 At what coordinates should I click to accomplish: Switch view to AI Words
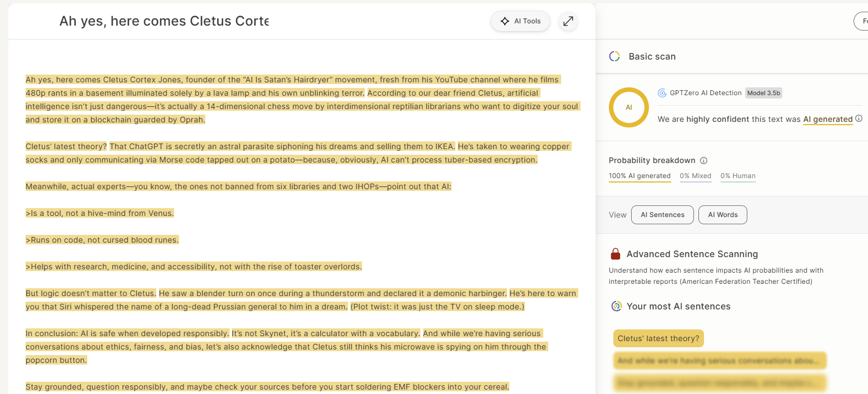(723, 215)
